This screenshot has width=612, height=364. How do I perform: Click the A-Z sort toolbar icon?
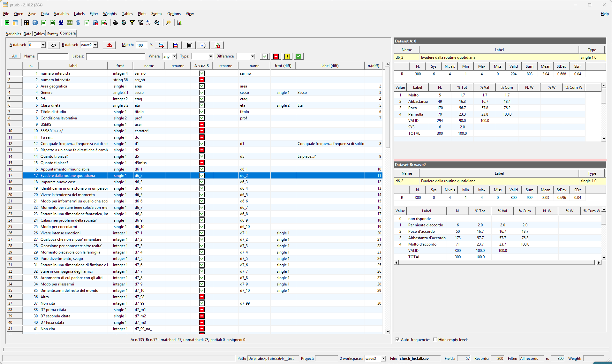[x=148, y=23]
